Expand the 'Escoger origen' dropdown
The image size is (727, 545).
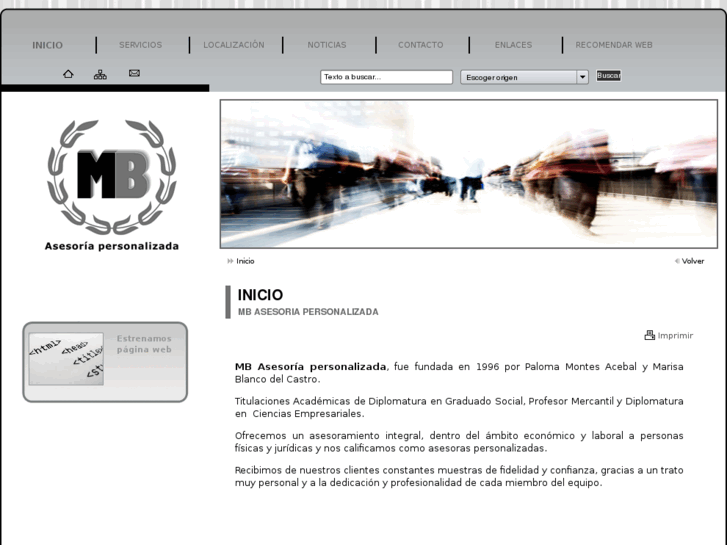tap(524, 77)
